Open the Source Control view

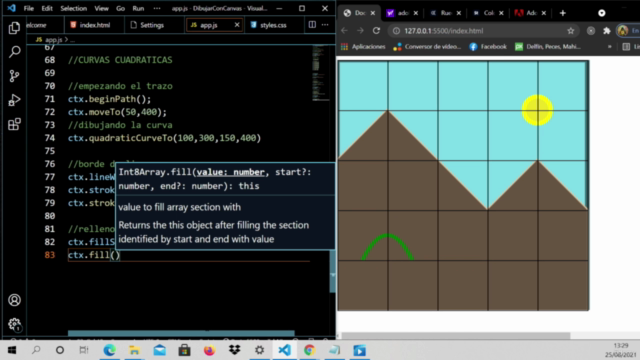[x=14, y=76]
